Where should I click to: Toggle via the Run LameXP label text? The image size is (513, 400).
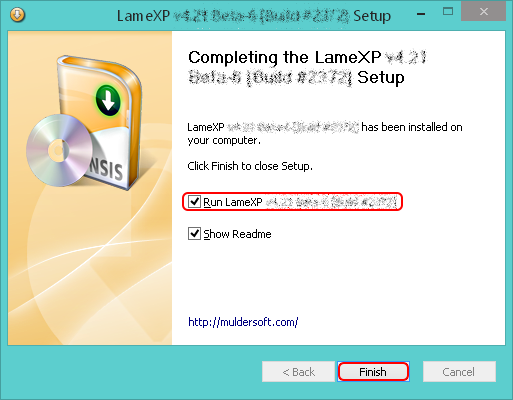pyautogui.click(x=300, y=202)
